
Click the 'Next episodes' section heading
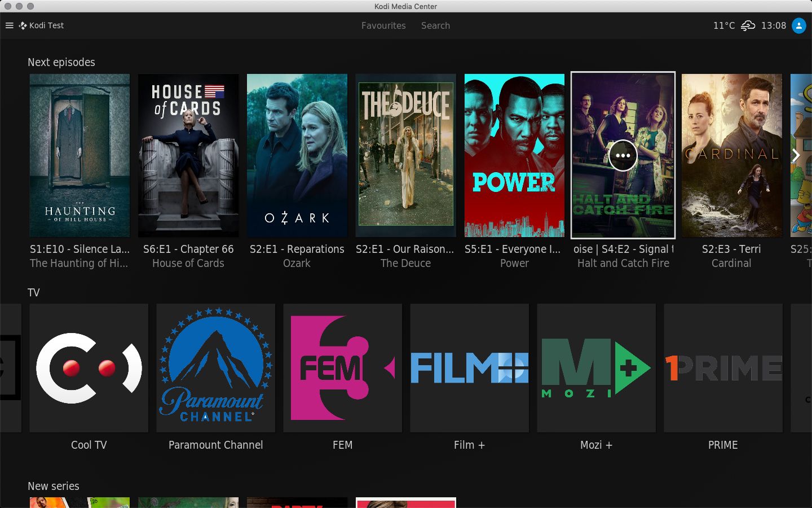(x=61, y=62)
